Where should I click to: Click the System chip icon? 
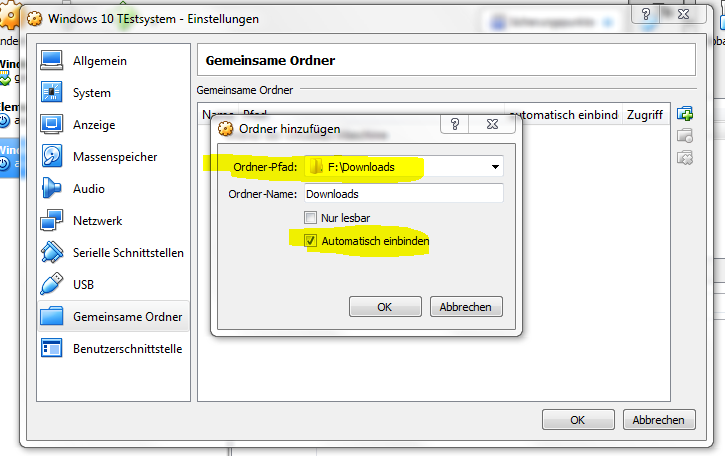pyautogui.click(x=52, y=93)
